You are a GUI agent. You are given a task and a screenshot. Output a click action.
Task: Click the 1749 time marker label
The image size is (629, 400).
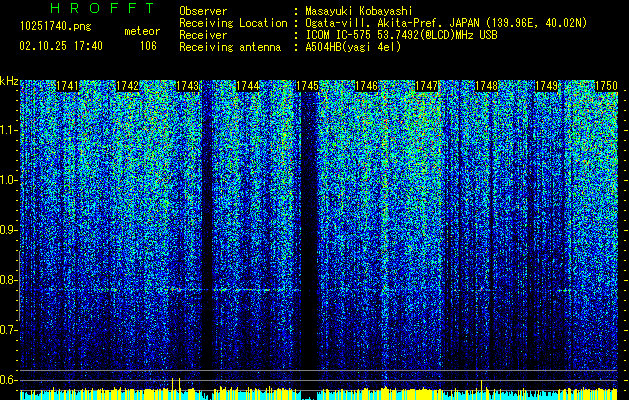point(546,86)
